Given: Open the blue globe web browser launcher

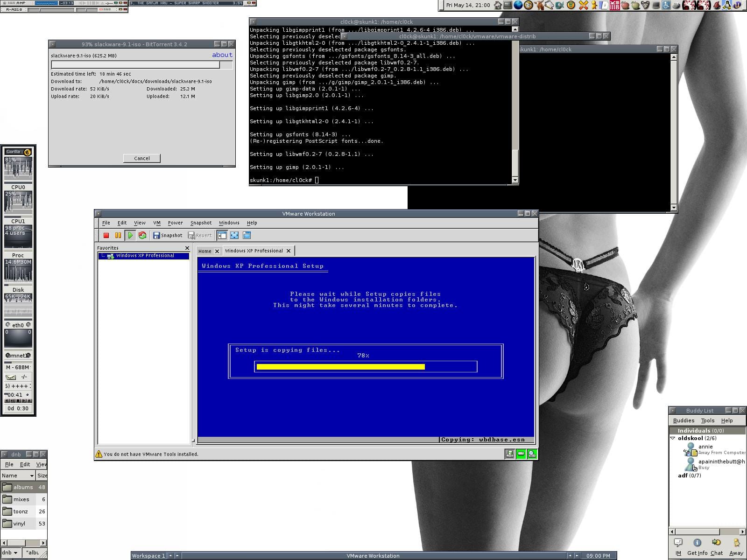Looking at the screenshot, I should click(x=518, y=5).
